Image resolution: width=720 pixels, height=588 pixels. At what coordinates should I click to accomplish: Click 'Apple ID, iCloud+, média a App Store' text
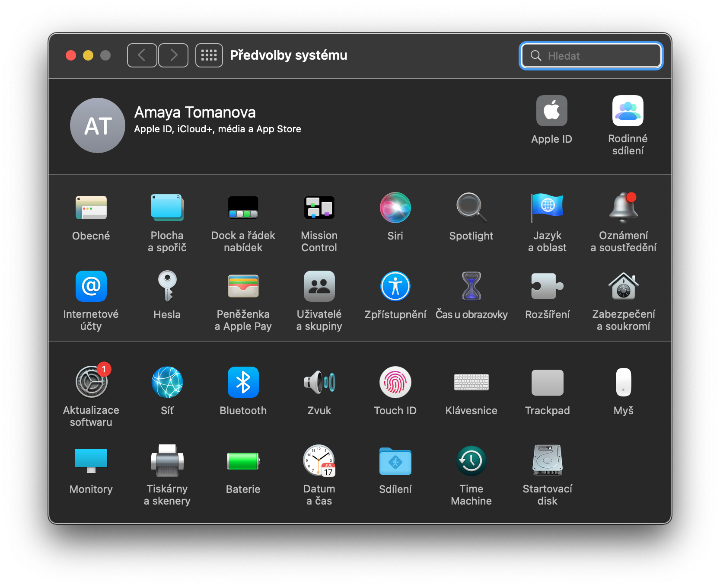(217, 129)
